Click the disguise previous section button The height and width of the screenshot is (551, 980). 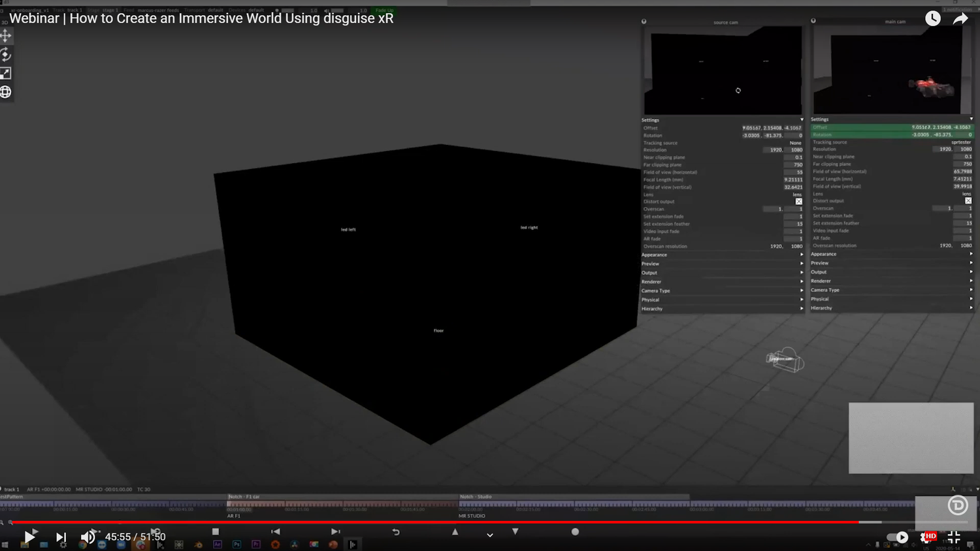point(276,532)
